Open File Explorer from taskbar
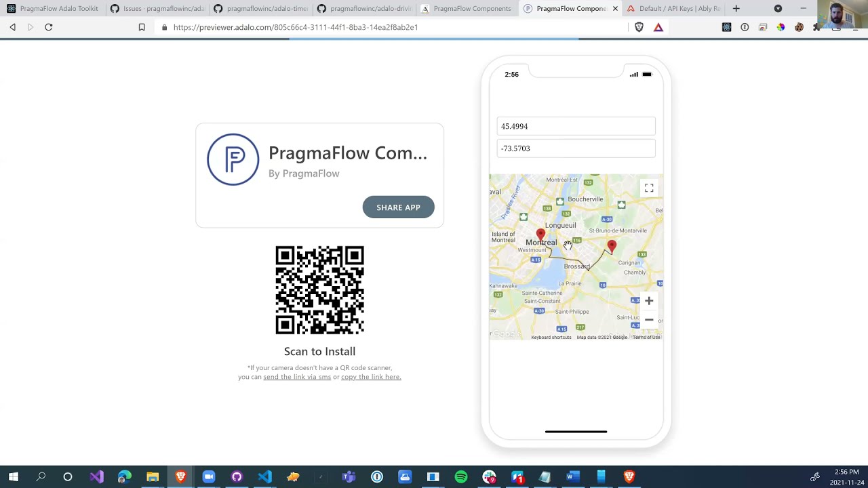This screenshot has height=488, width=868. click(153, 476)
